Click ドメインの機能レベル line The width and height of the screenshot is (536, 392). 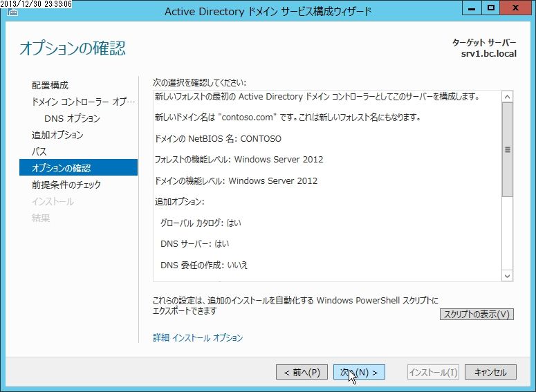point(236,180)
